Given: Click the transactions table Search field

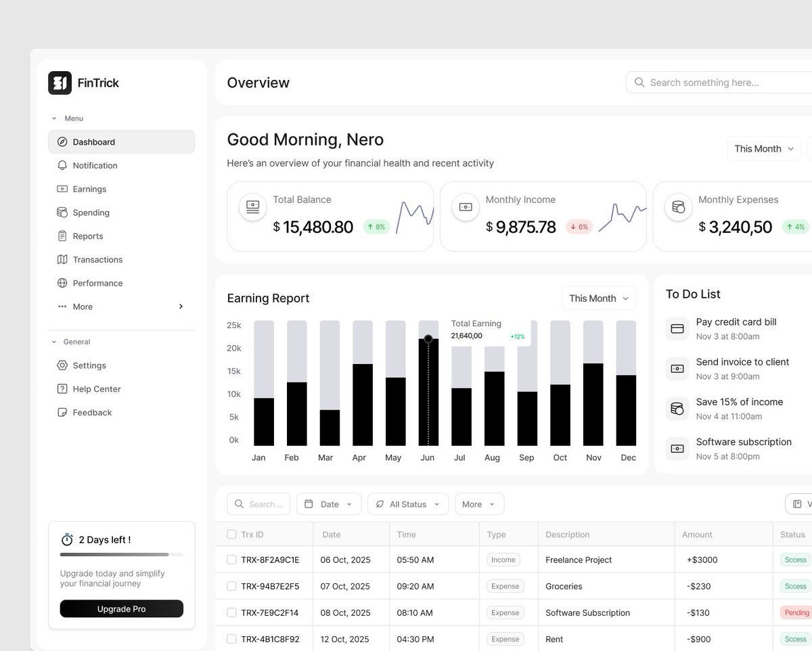Looking at the screenshot, I should (258, 504).
